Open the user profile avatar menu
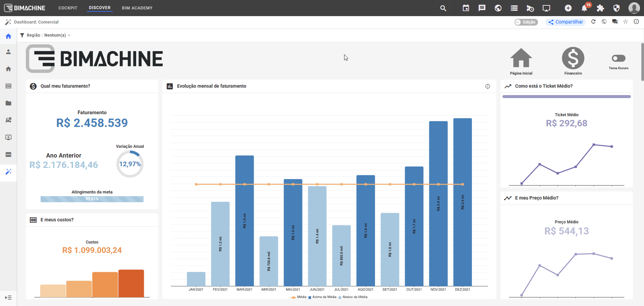Screen dimensions: 644x306 pos(634,8)
